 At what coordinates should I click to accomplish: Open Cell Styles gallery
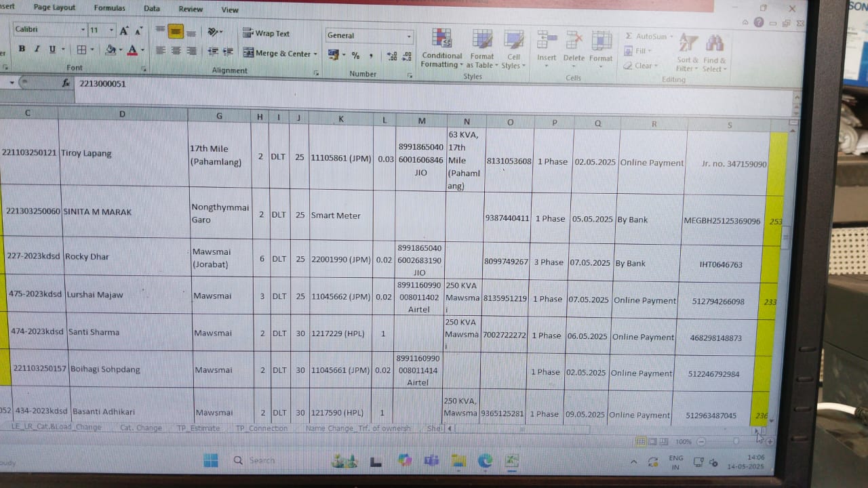coord(513,49)
